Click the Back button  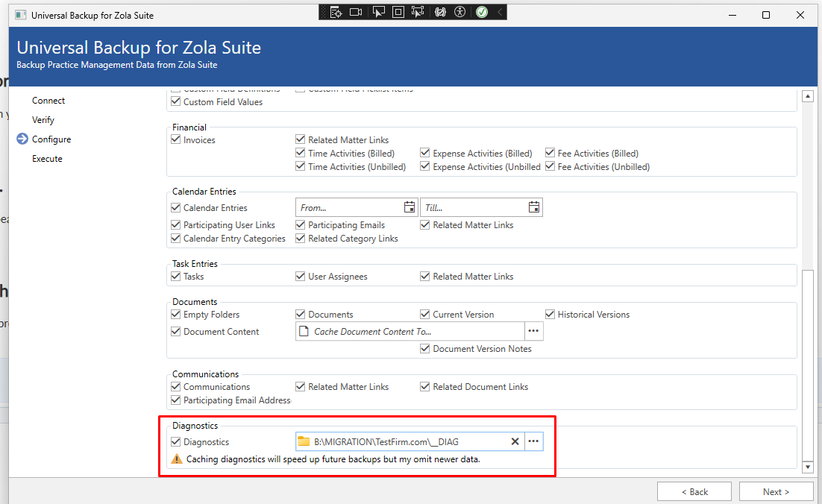tap(694, 491)
